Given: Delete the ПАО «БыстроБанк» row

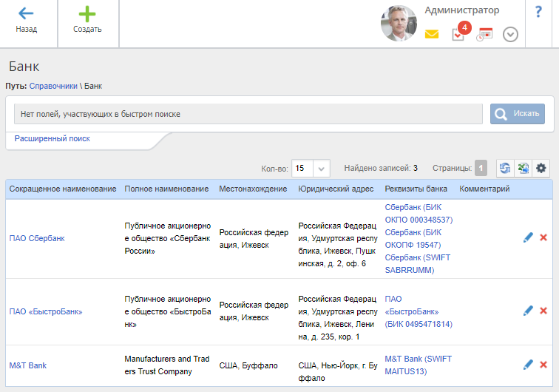Looking at the screenshot, I should [x=543, y=311].
